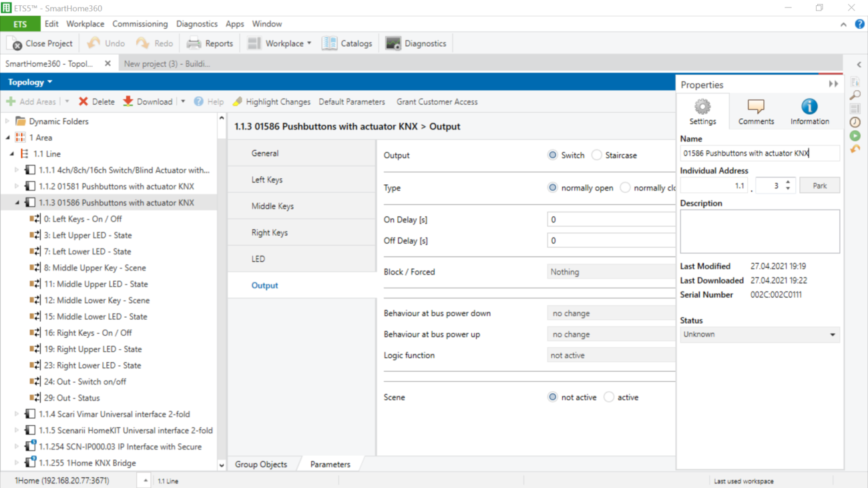Open the Catalogs toolbar icon

point(329,43)
